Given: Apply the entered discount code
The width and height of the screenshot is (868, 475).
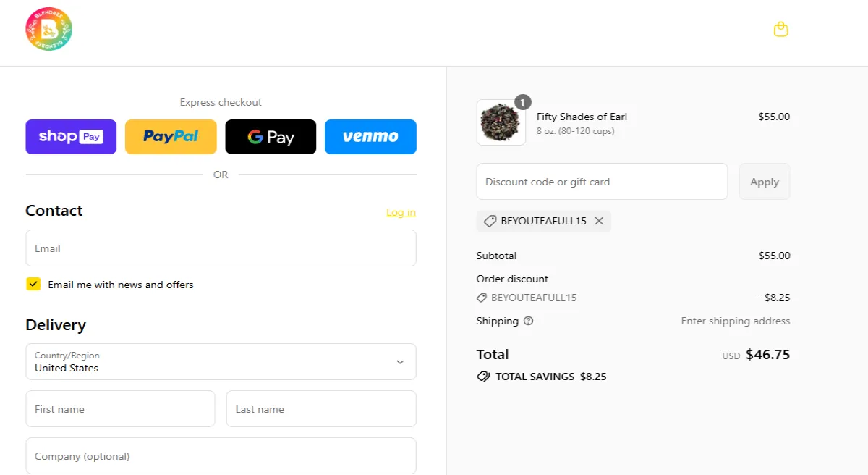Looking at the screenshot, I should point(764,181).
